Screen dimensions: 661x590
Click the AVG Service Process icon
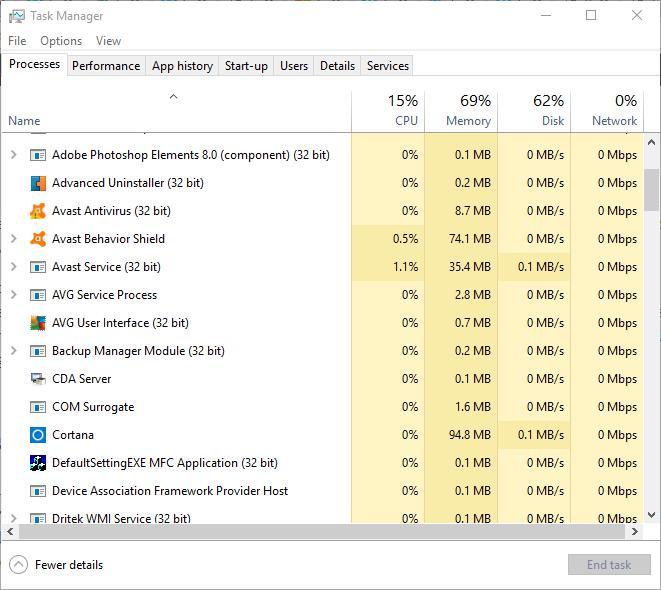38,295
